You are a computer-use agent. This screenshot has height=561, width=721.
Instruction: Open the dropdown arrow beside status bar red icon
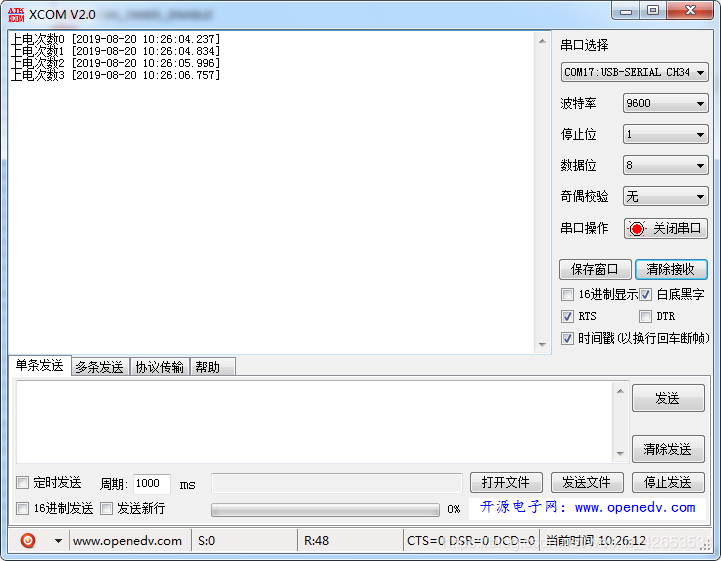point(58,541)
